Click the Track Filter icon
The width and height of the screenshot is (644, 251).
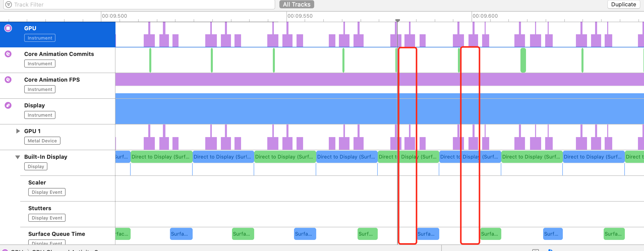(9, 5)
